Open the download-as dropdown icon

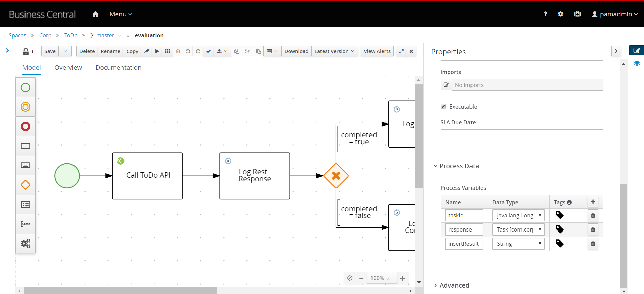(x=222, y=51)
